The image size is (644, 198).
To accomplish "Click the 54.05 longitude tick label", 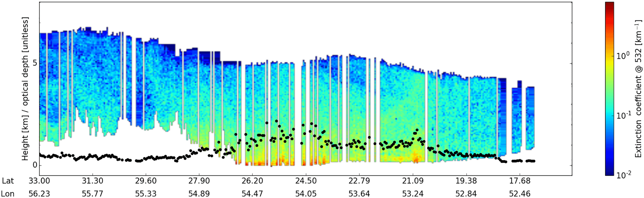I will tap(306, 194).
